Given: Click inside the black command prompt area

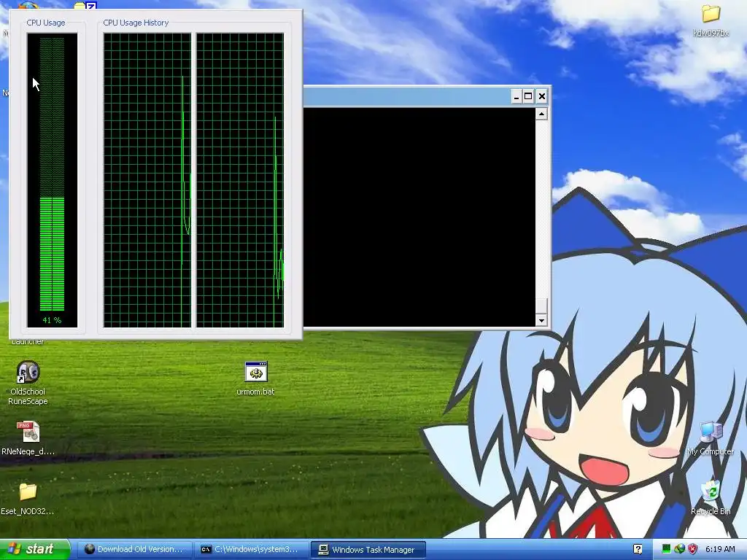Looking at the screenshot, I should (x=419, y=217).
